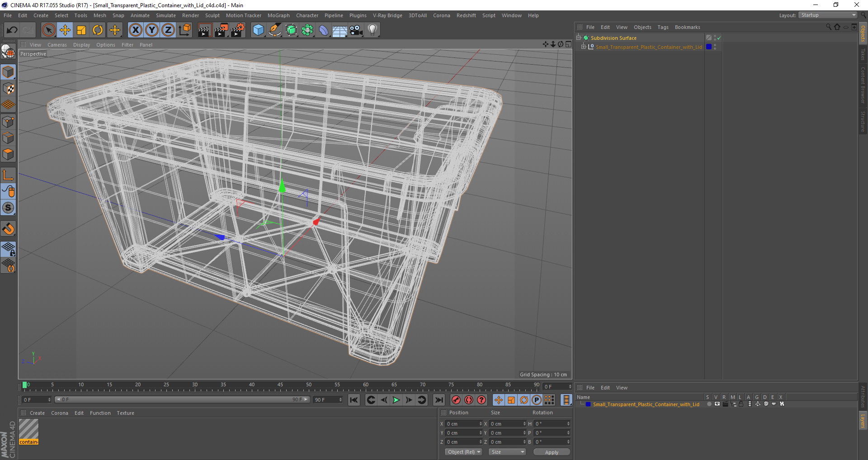The width and height of the screenshot is (868, 460).
Task: Open the Mesh menu
Action: [99, 15]
